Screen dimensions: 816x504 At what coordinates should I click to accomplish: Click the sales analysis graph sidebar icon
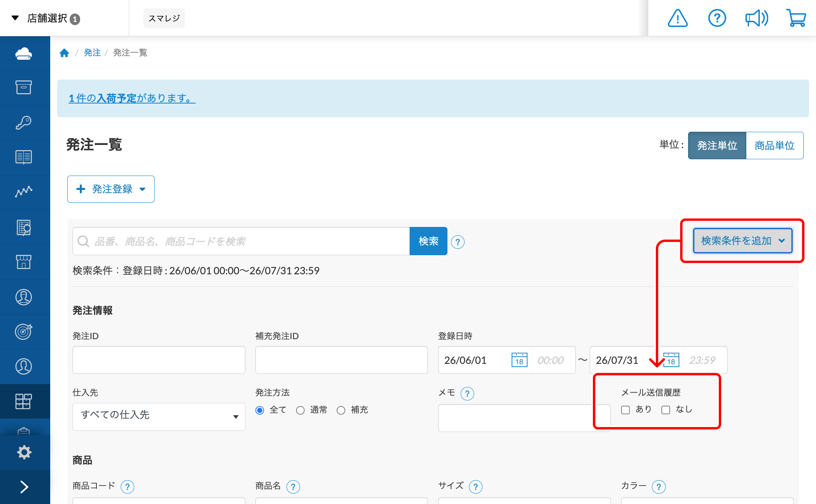(x=24, y=192)
